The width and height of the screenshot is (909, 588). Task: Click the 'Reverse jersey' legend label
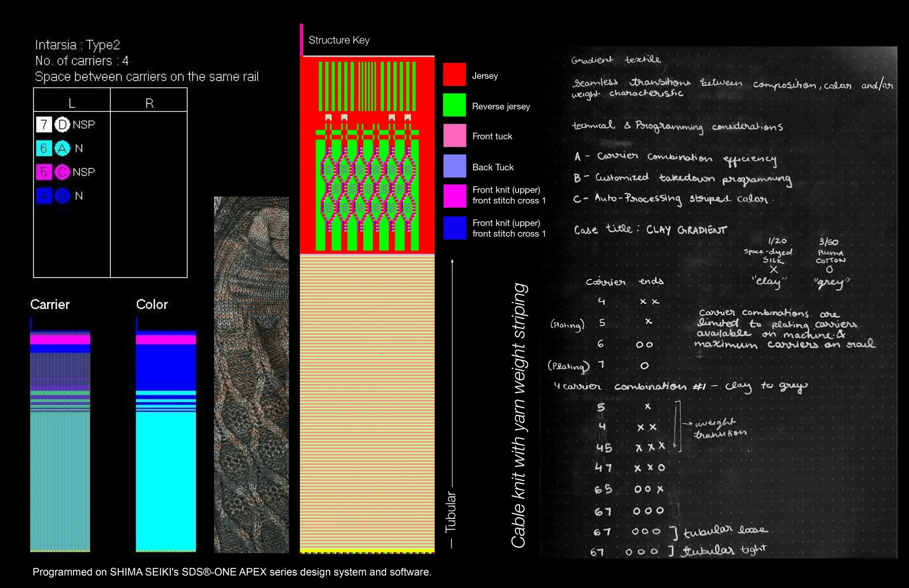(x=501, y=106)
